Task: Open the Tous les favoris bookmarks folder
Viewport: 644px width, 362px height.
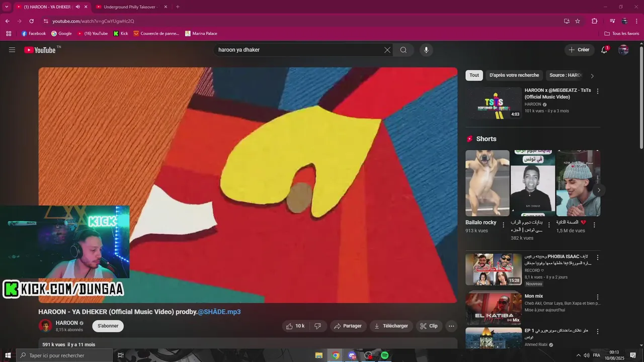Action: [x=622, y=34]
